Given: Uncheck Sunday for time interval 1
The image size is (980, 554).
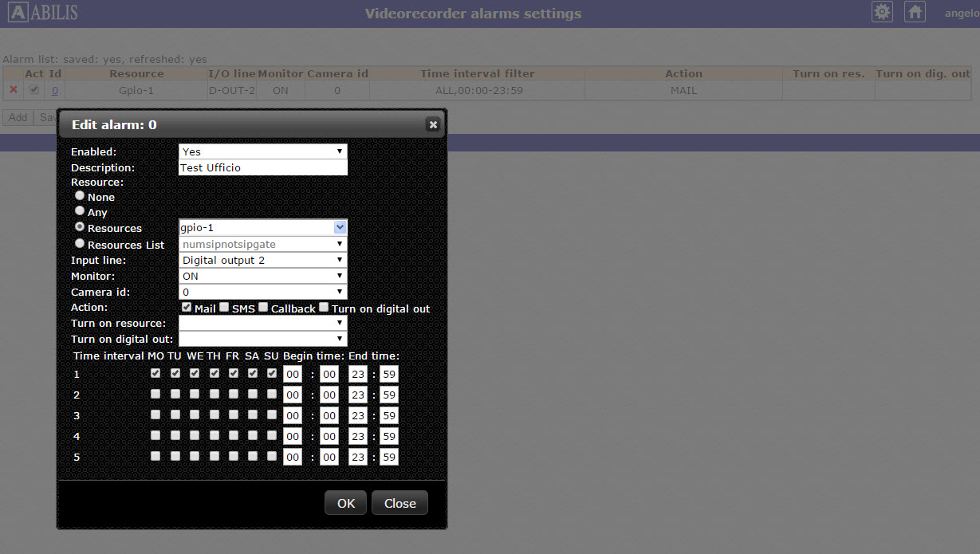Looking at the screenshot, I should (x=271, y=372).
